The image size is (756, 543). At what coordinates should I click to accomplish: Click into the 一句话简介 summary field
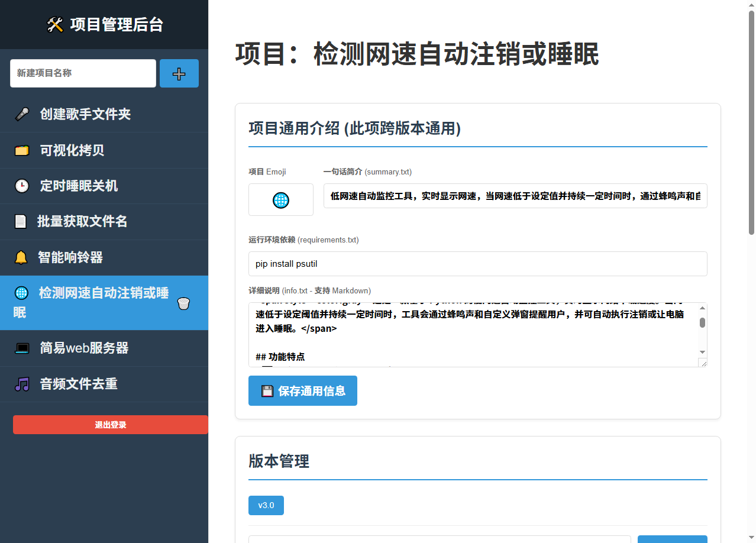[x=515, y=196]
